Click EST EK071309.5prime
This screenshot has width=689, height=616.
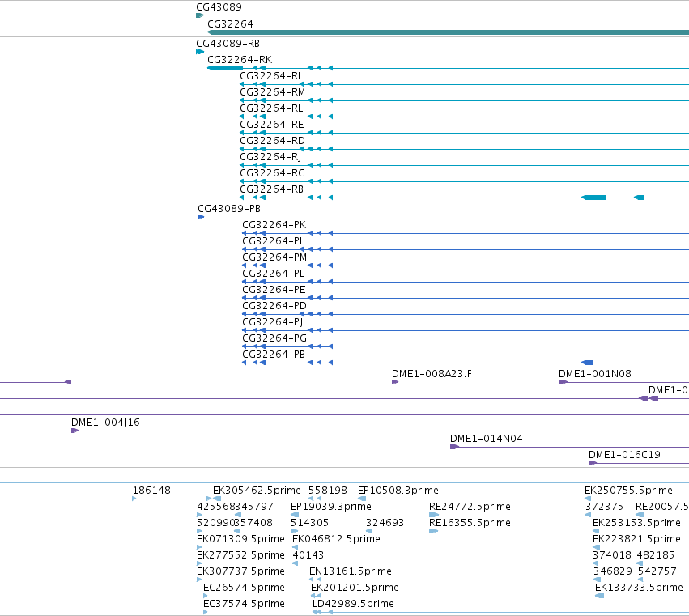[240, 539]
